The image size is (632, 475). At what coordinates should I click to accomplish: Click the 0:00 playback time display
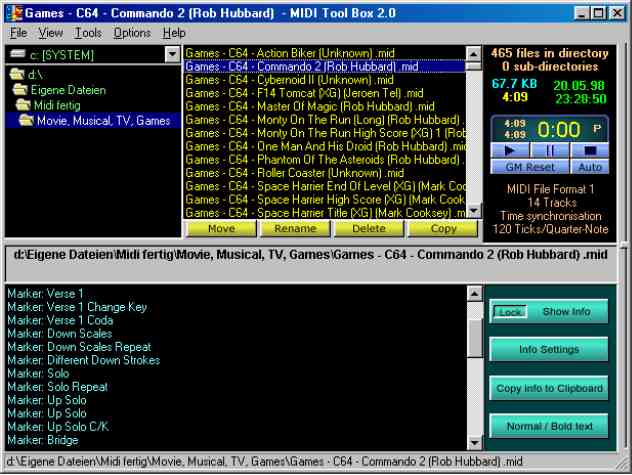click(559, 129)
